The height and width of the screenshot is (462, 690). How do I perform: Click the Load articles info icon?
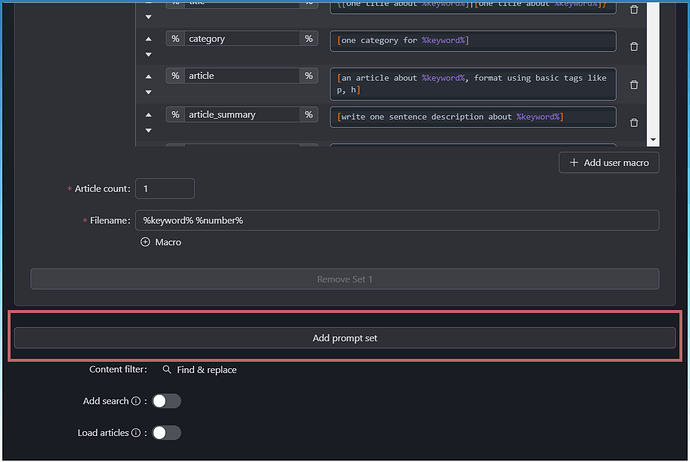(x=136, y=433)
